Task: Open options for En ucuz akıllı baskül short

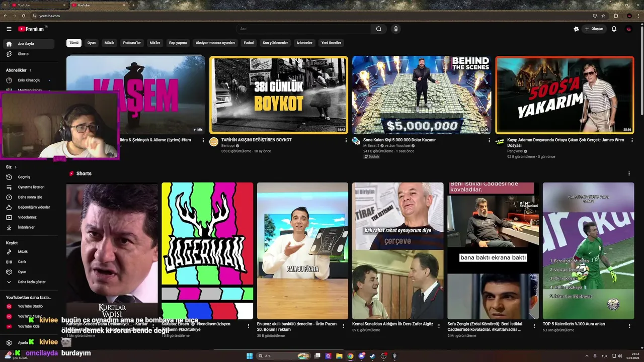Action: [344, 326]
